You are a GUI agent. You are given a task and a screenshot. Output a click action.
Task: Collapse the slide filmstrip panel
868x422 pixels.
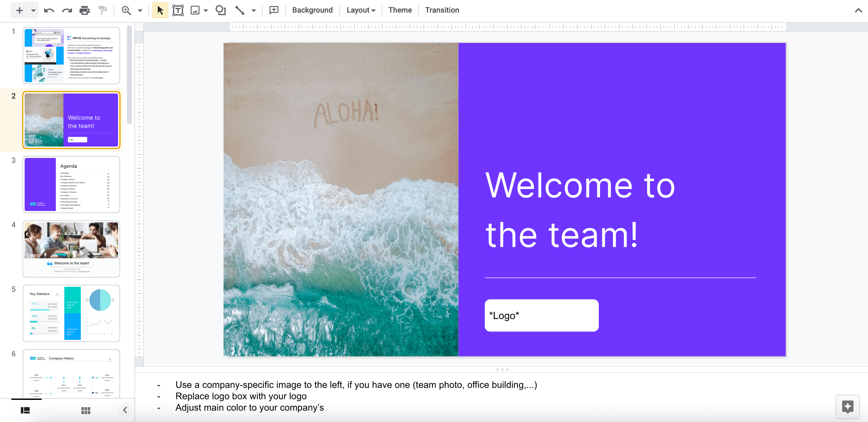click(125, 410)
